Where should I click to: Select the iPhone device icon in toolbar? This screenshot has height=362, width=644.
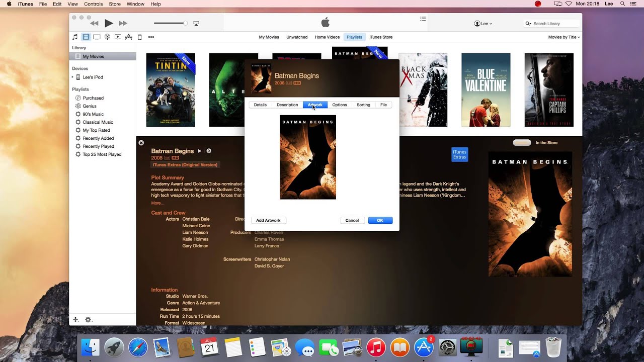click(140, 37)
